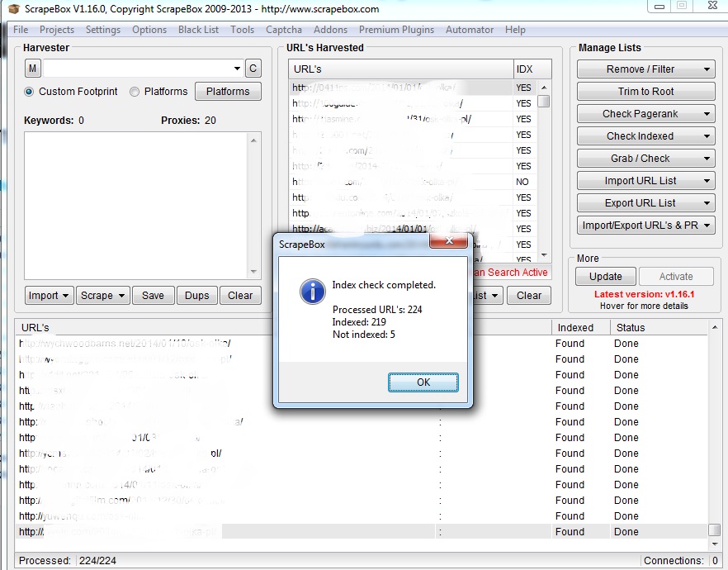
Task: Open the Options menu
Action: 149,30
